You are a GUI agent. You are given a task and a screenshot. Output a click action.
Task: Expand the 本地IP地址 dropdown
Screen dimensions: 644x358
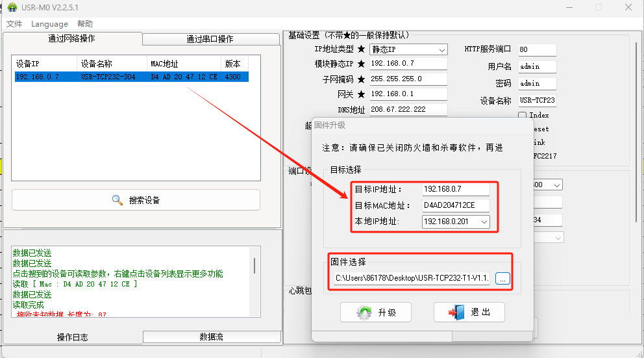(484, 222)
